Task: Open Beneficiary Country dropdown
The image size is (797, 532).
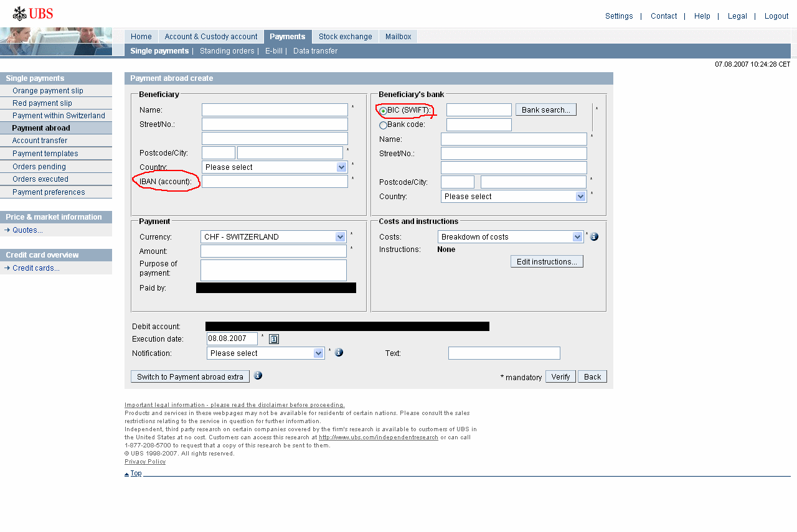Action: pos(275,167)
